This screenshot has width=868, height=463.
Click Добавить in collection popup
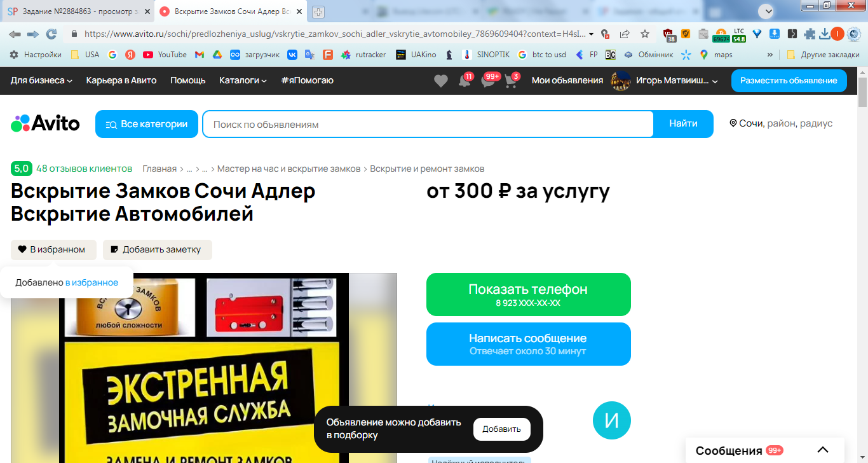[x=502, y=429]
